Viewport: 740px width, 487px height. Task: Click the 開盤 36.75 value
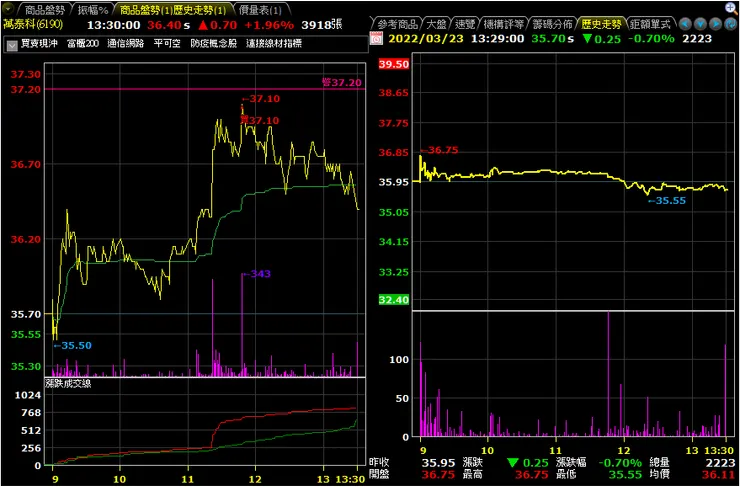(x=438, y=475)
